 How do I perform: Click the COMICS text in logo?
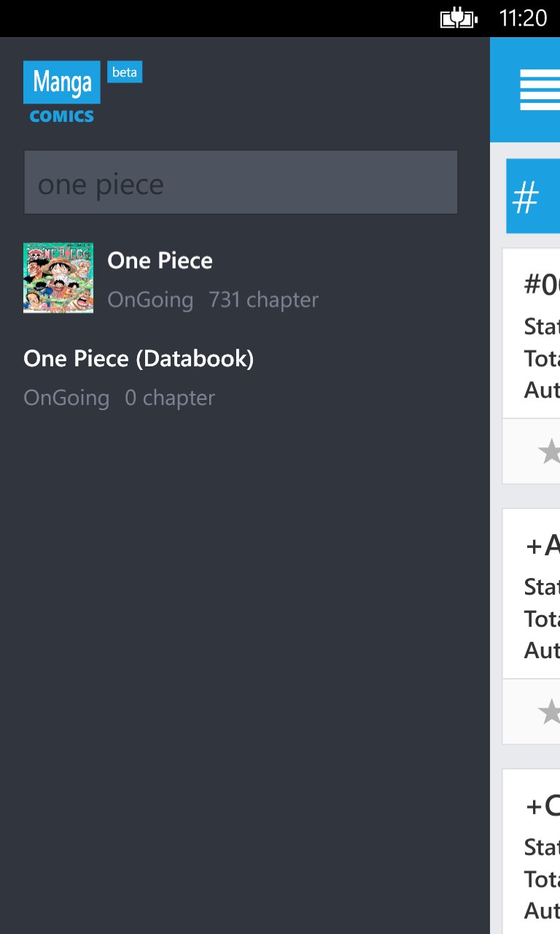click(62, 116)
